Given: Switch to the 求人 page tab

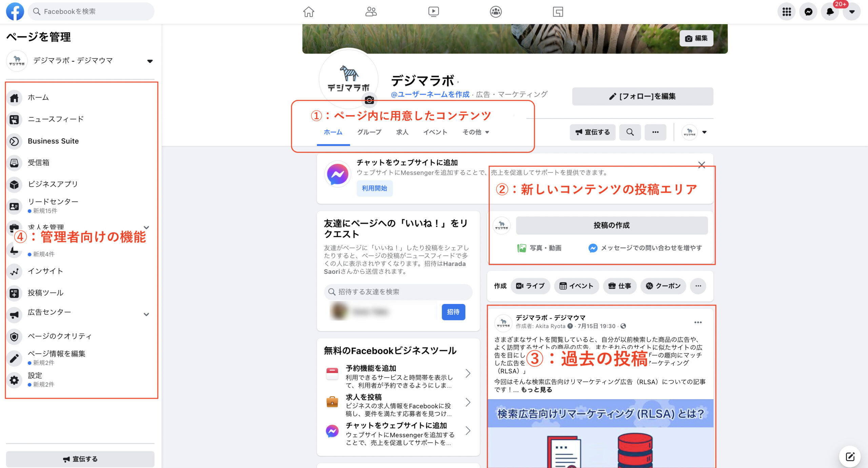Looking at the screenshot, I should tap(402, 132).
